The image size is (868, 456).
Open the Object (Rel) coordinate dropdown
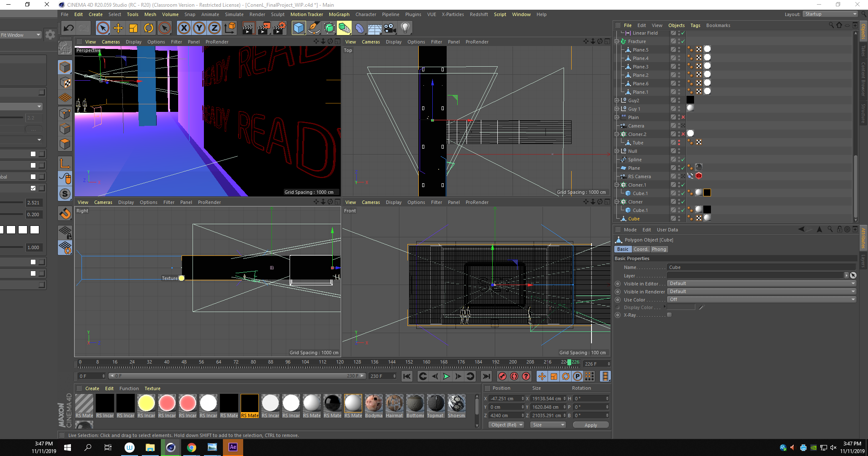(x=506, y=425)
